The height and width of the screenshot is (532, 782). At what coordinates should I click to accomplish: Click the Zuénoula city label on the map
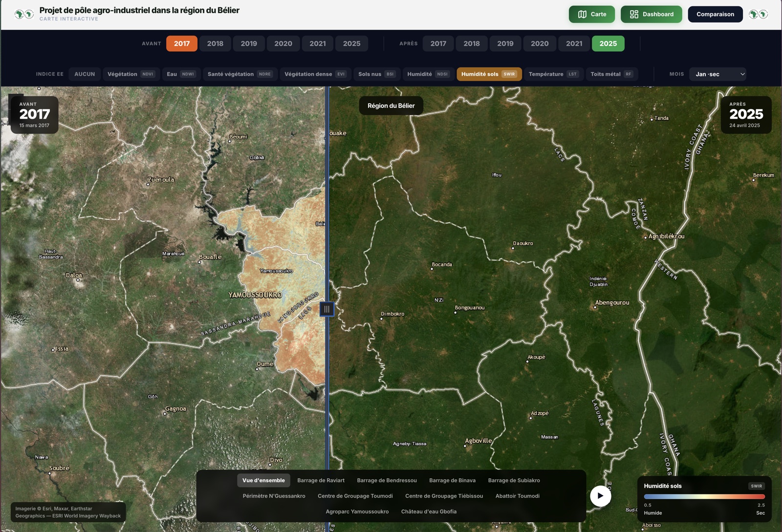pyautogui.click(x=161, y=180)
